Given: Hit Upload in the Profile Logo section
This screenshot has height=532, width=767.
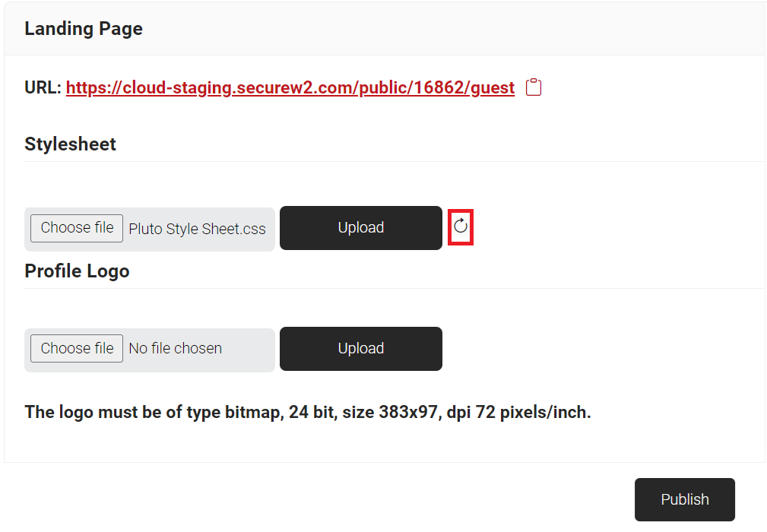Looking at the screenshot, I should click(360, 348).
